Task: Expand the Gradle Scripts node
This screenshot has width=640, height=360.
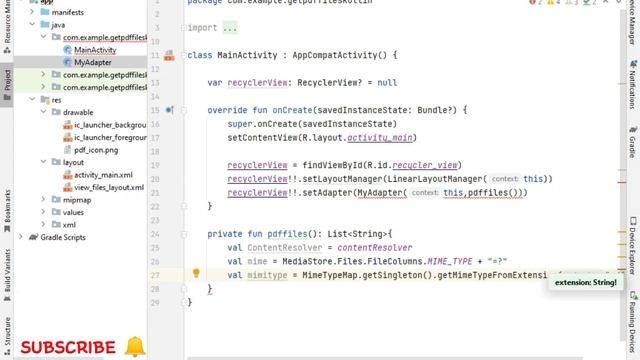Action: point(21,237)
